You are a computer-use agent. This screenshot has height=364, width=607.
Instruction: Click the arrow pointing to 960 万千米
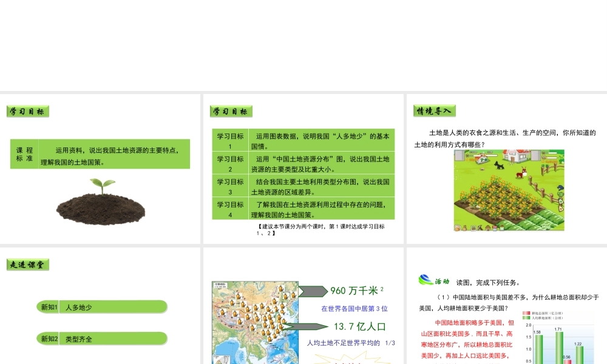[313, 291]
